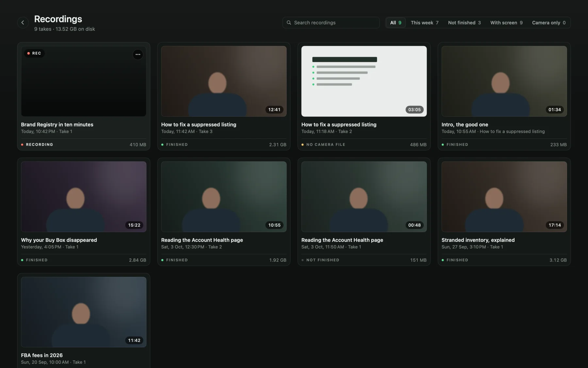Open Why your Buy Box disappeared thumbnail
This screenshot has width=588, height=368.
(84, 197)
